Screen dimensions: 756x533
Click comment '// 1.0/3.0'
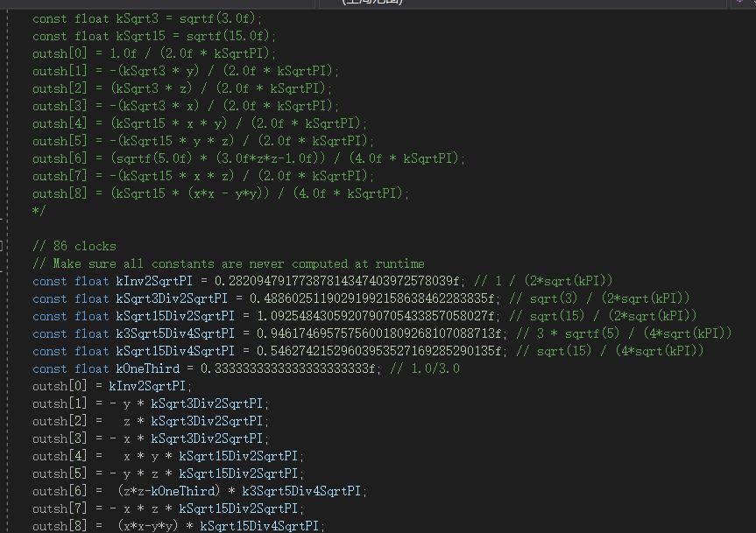tap(425, 368)
